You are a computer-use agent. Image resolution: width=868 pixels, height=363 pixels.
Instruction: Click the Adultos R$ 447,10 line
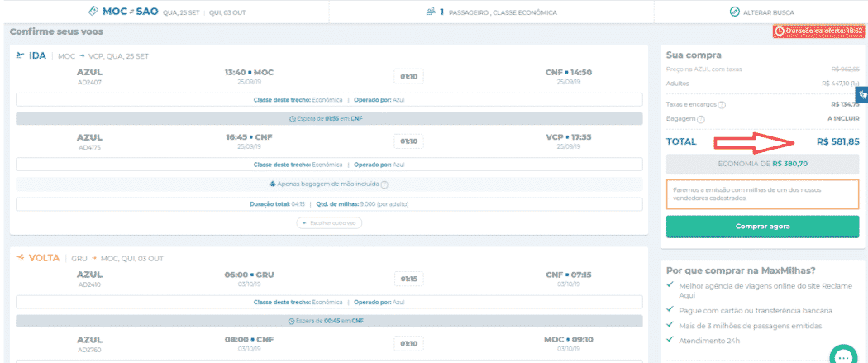(762, 84)
